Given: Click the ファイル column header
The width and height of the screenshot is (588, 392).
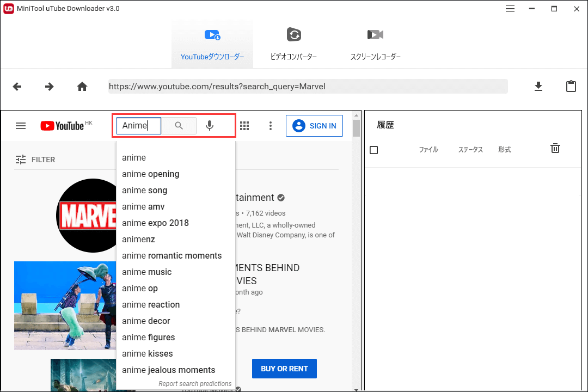Looking at the screenshot, I should [x=428, y=150].
